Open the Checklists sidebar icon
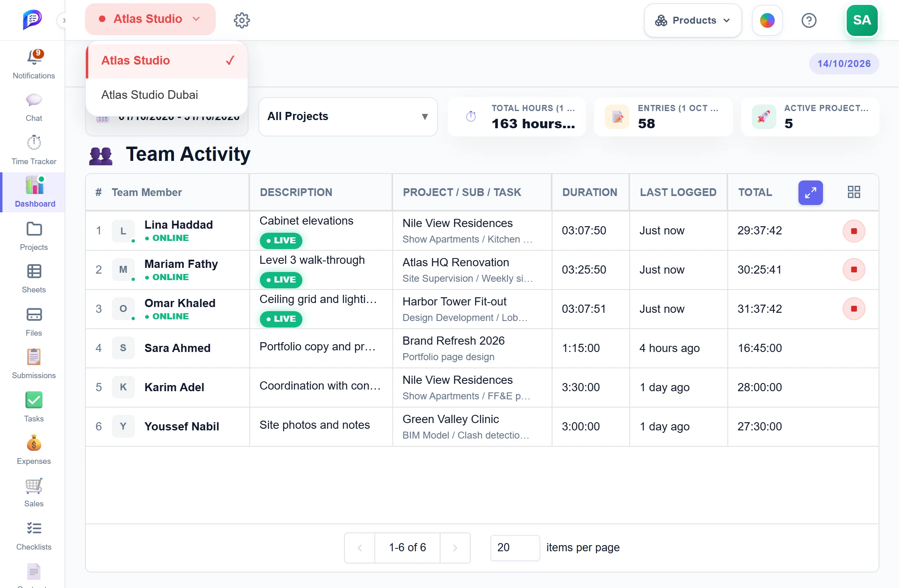Screen dimensions: 899x588 [34, 528]
